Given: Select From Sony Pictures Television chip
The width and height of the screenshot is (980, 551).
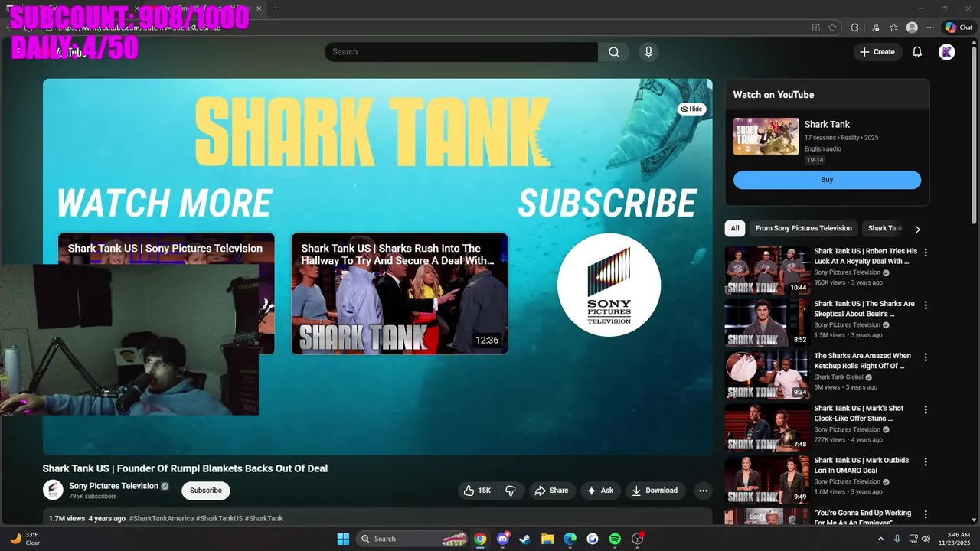Looking at the screenshot, I should [803, 228].
